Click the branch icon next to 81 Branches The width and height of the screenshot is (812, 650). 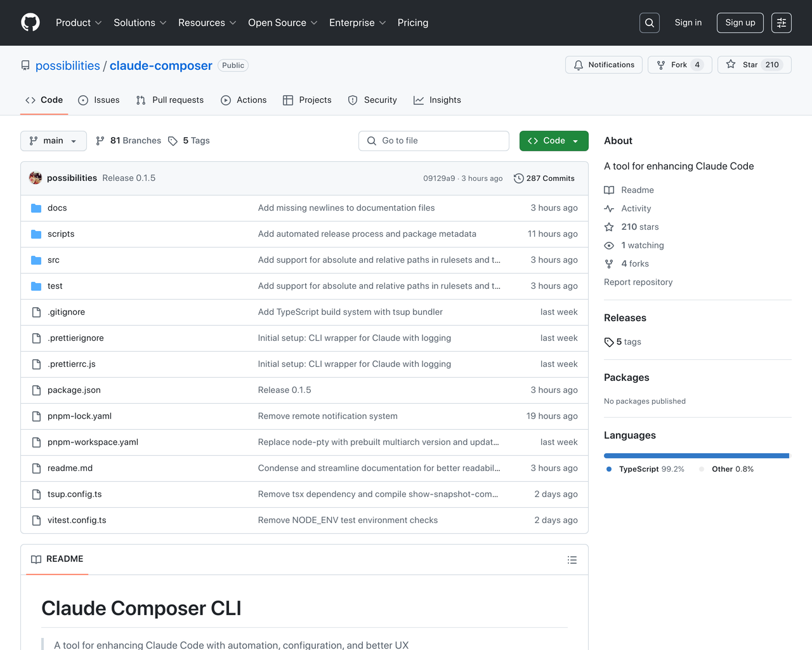[x=100, y=141]
